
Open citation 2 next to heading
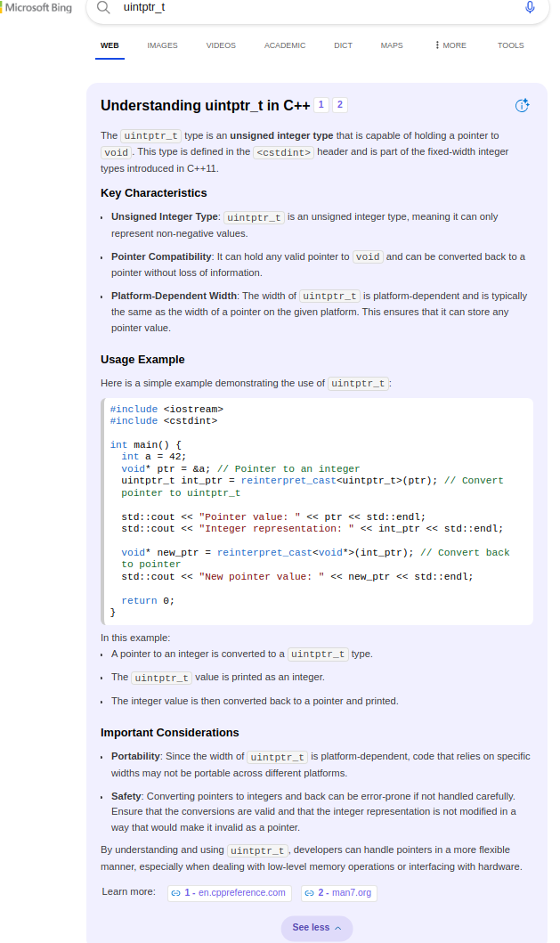click(x=340, y=105)
